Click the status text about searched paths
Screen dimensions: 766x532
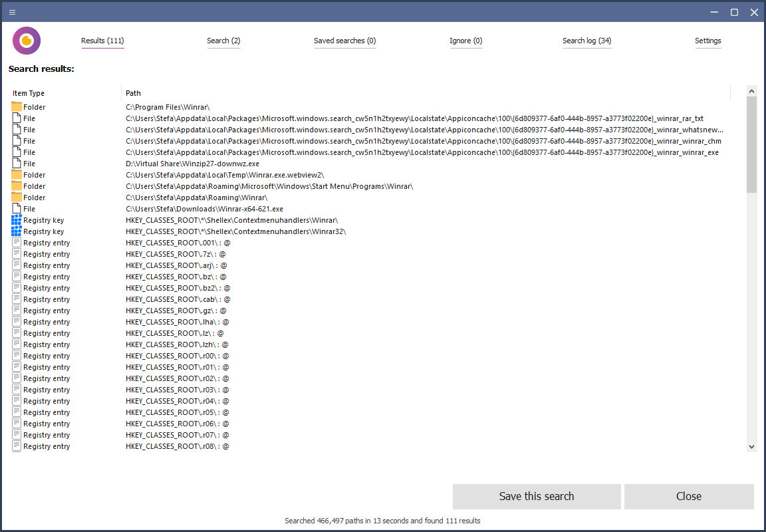point(382,521)
